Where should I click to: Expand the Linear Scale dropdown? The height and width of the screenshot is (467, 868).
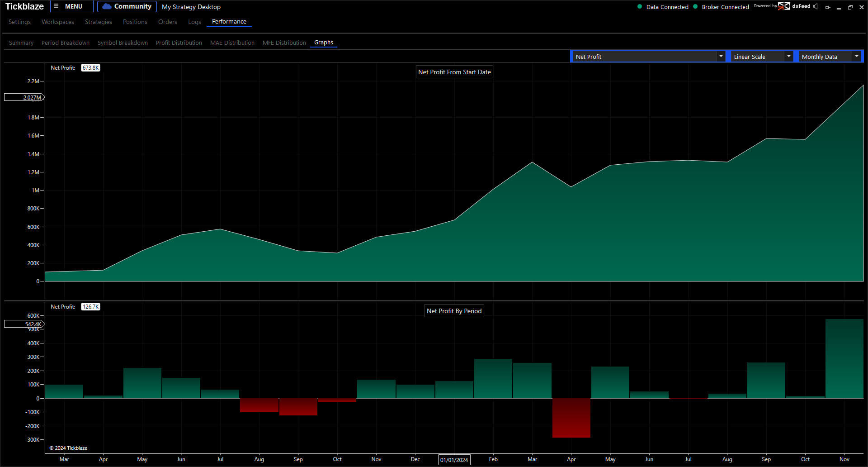click(762, 57)
